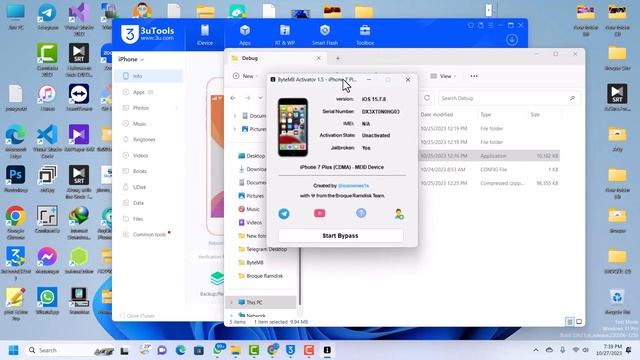The width and height of the screenshot is (640, 360).
Task: Open recent locations chevron in File Explorer
Action: click(260, 98)
